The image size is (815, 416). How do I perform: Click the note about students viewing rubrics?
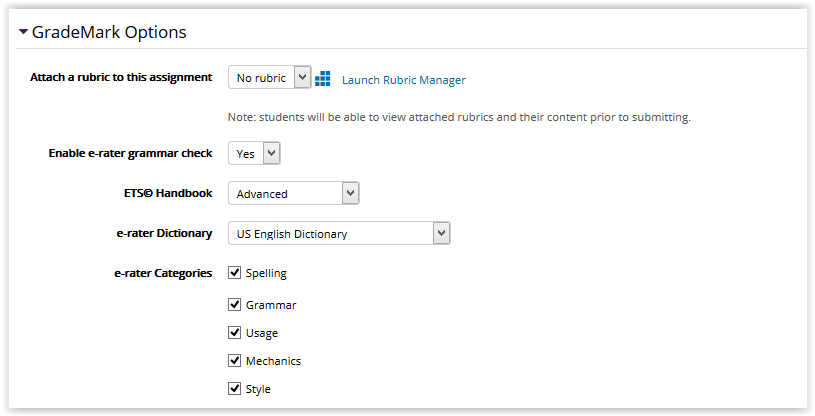tap(459, 118)
